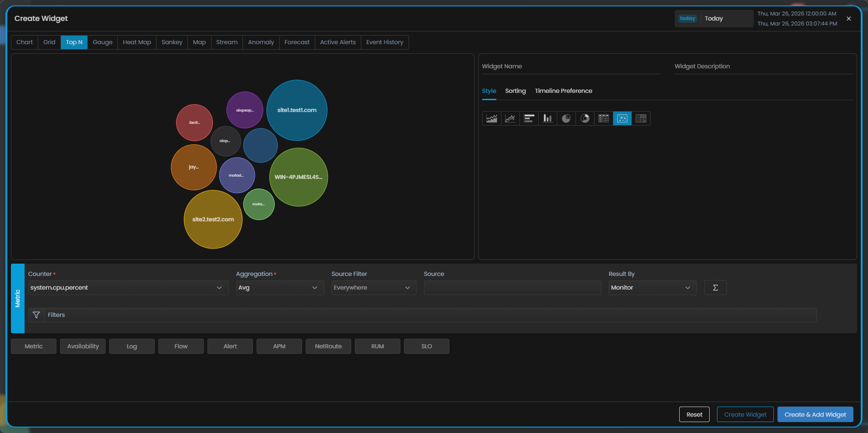Click the Widget Name input field
868x433 pixels.
570,66
